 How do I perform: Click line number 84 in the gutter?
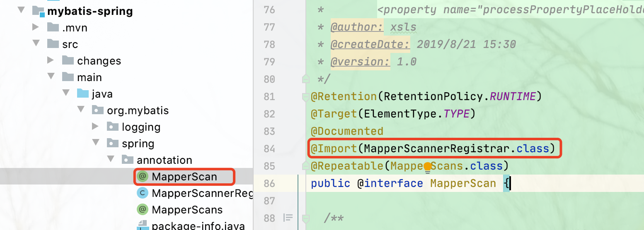[269, 149]
